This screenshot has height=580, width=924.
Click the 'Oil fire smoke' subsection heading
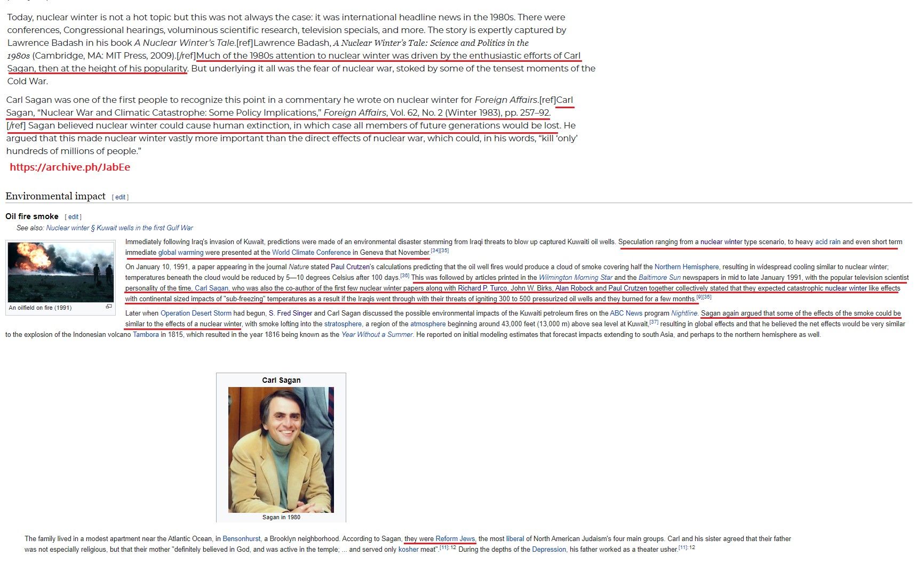(32, 216)
